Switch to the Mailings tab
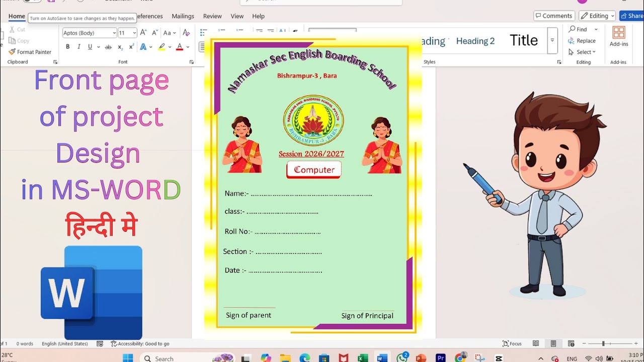This screenshot has width=644, height=362. pos(183,16)
